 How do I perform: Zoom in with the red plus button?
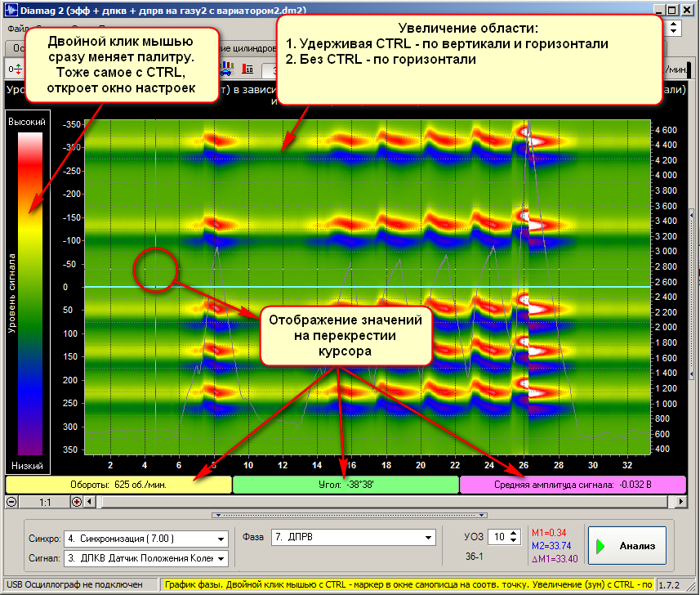point(77,502)
